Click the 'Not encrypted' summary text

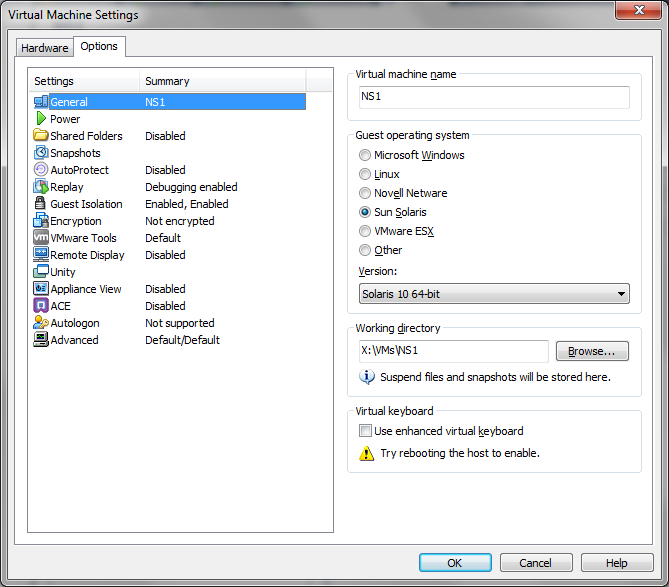click(x=180, y=221)
